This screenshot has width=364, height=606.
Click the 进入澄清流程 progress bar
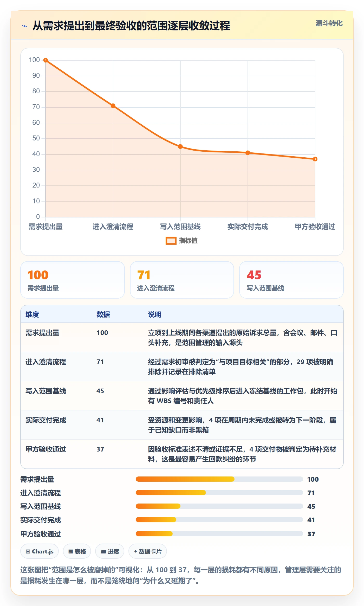point(219,493)
